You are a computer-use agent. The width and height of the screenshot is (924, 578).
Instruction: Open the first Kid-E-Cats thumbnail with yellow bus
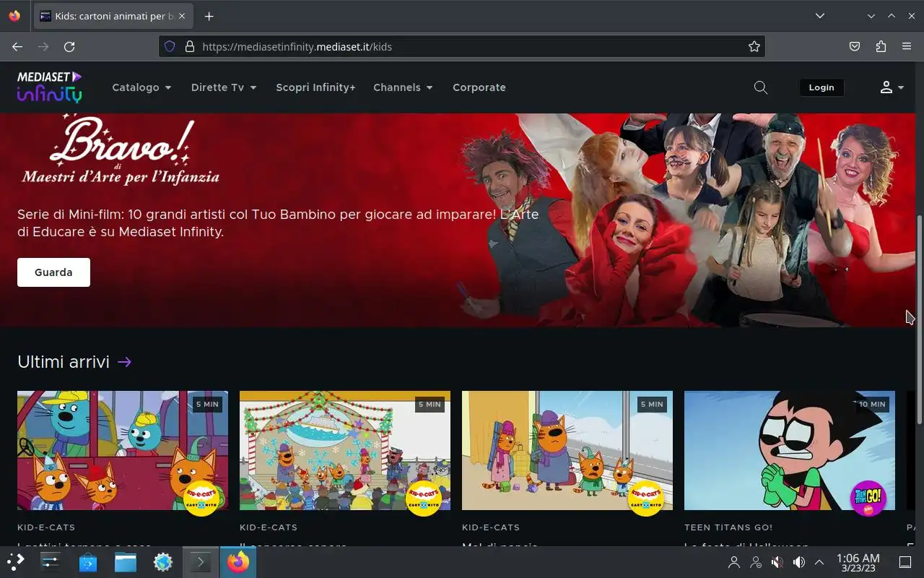(x=123, y=451)
